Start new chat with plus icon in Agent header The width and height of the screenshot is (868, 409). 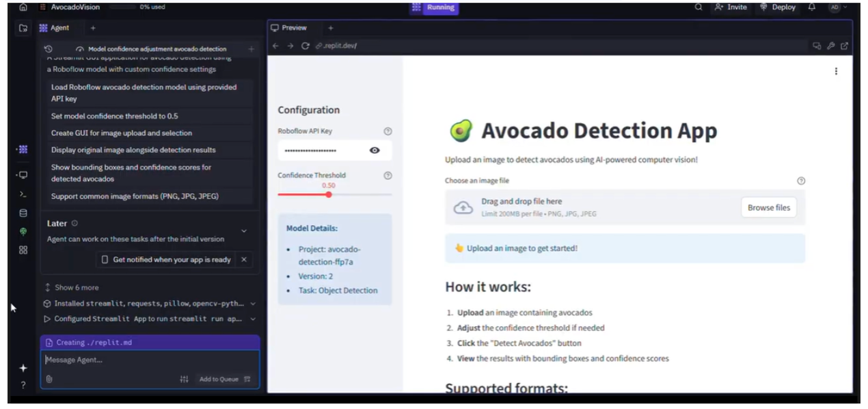point(251,49)
